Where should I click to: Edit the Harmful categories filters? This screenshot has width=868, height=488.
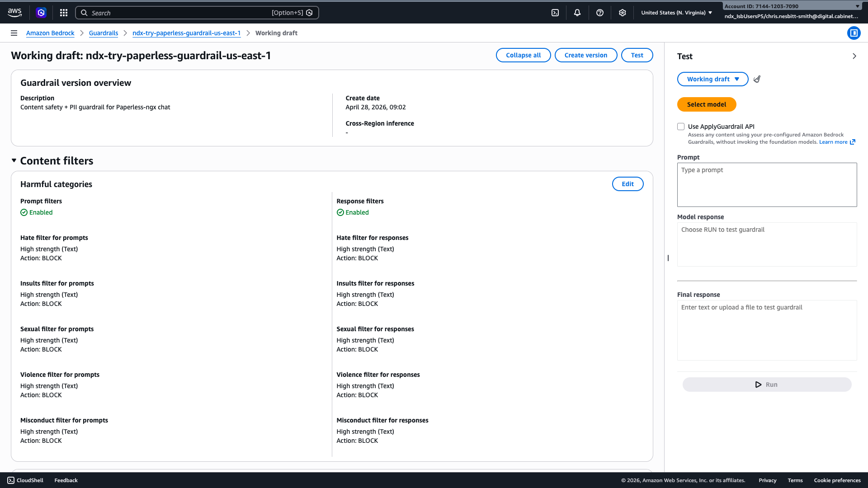627,184
